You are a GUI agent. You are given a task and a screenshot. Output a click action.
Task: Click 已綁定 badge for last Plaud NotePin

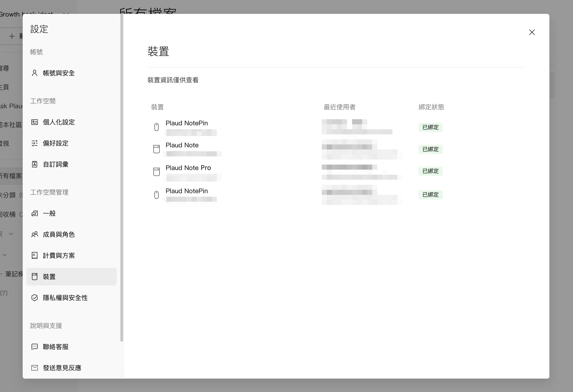tap(430, 195)
